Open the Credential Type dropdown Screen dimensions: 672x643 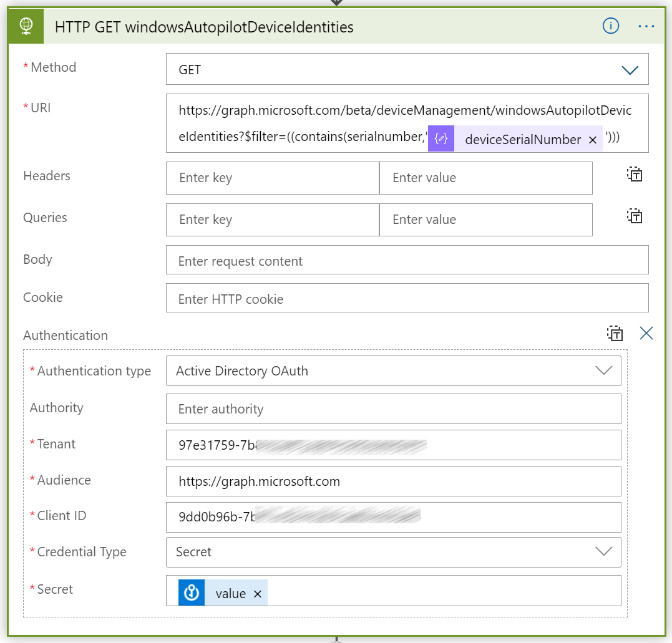tap(603, 553)
